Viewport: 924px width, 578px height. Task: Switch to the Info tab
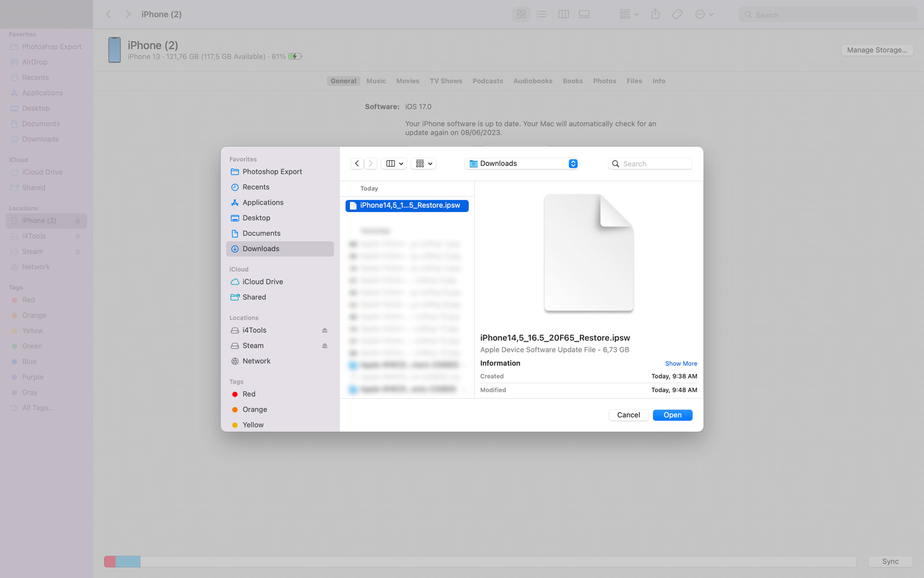658,81
